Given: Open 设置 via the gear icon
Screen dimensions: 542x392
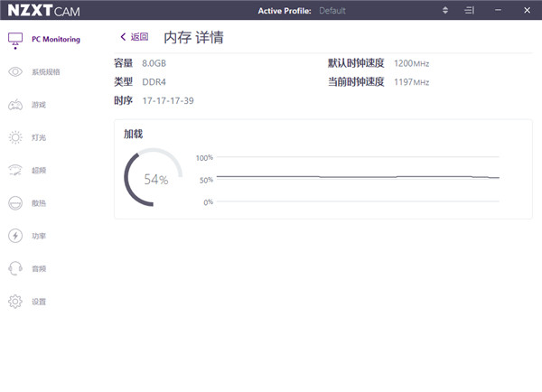Looking at the screenshot, I should pos(15,302).
